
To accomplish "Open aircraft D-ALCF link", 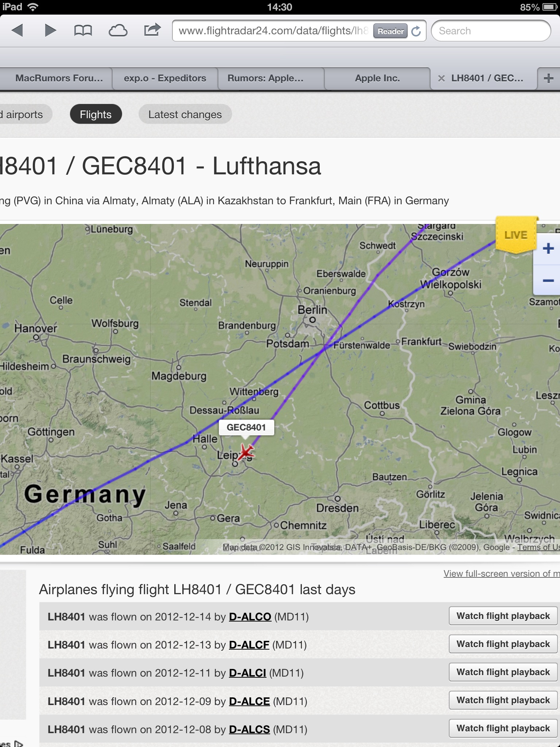I will [249, 645].
